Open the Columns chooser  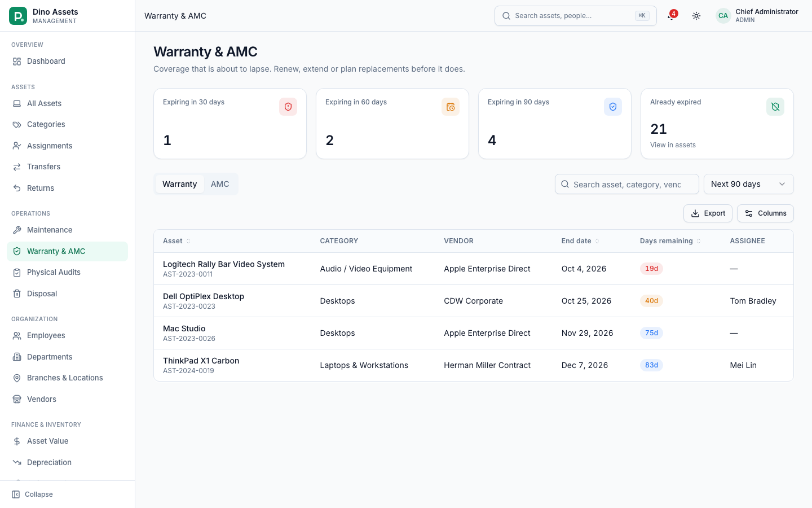click(x=765, y=213)
